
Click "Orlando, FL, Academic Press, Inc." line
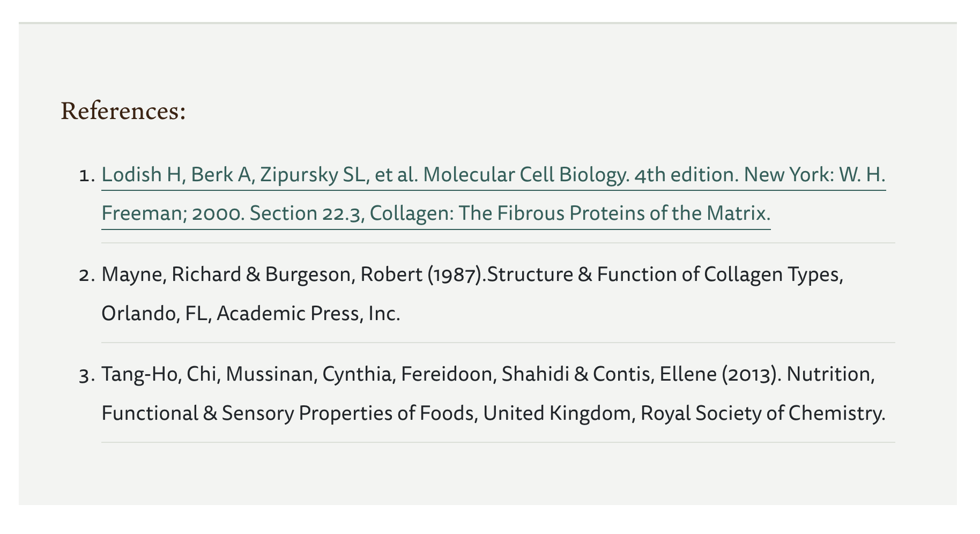click(250, 314)
